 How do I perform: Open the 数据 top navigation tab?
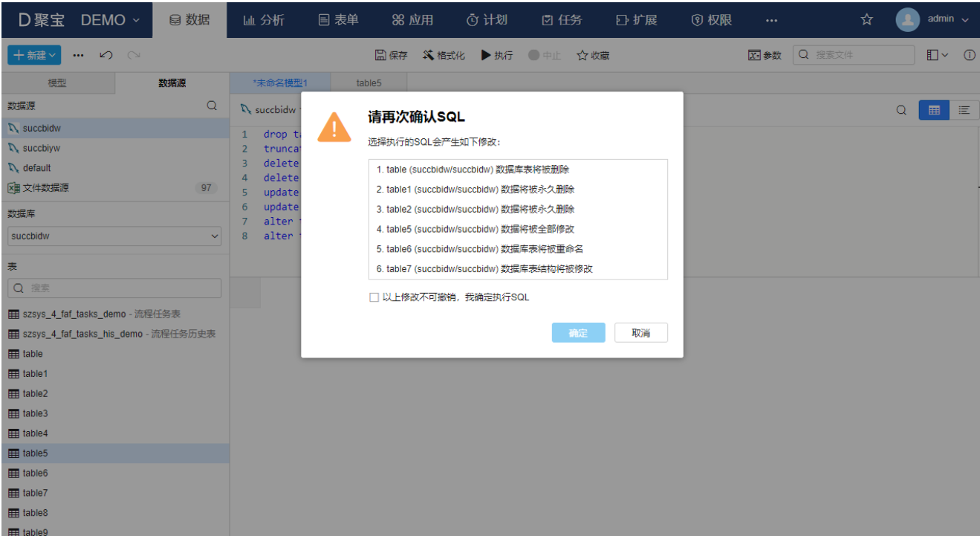(x=189, y=20)
